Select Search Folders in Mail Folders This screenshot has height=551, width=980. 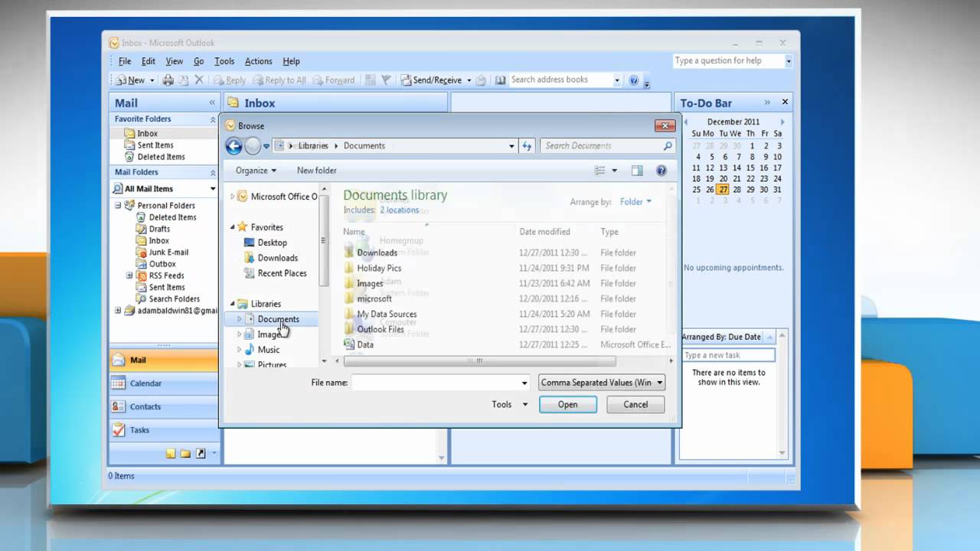pyautogui.click(x=174, y=299)
